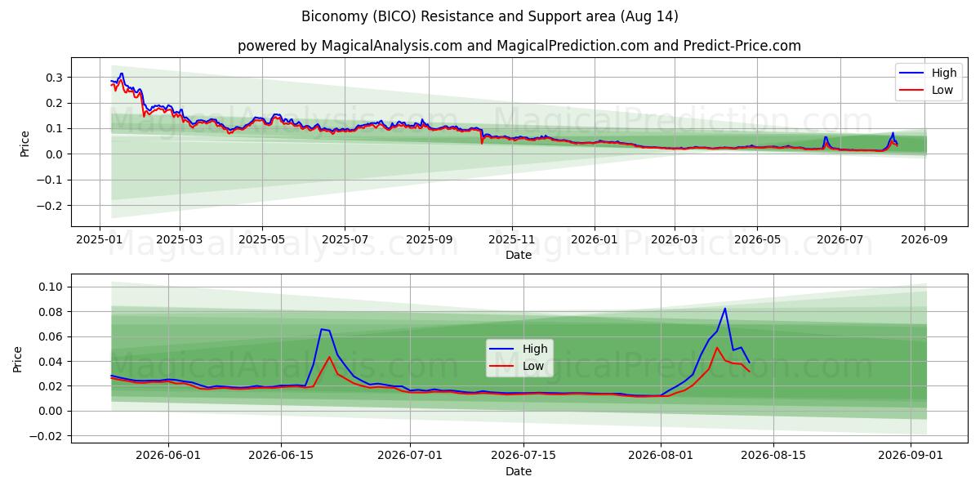Click the '2026-08-15' label in bottom chart

pyautogui.click(x=772, y=457)
